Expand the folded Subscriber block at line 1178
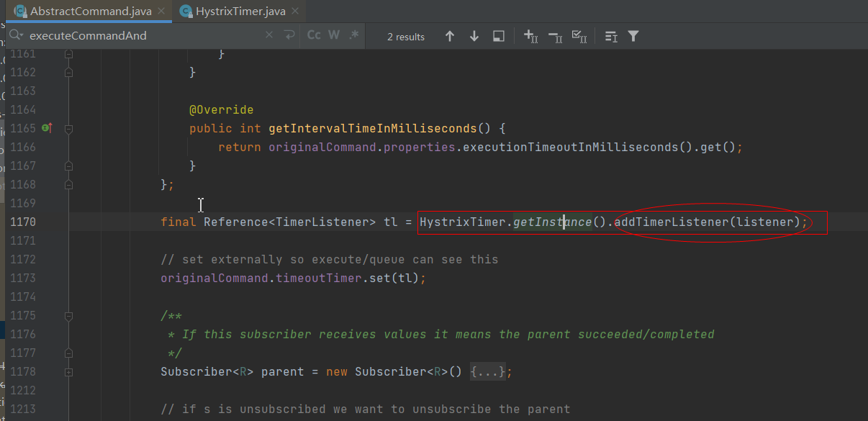Image resolution: width=868 pixels, height=421 pixels. point(68,372)
